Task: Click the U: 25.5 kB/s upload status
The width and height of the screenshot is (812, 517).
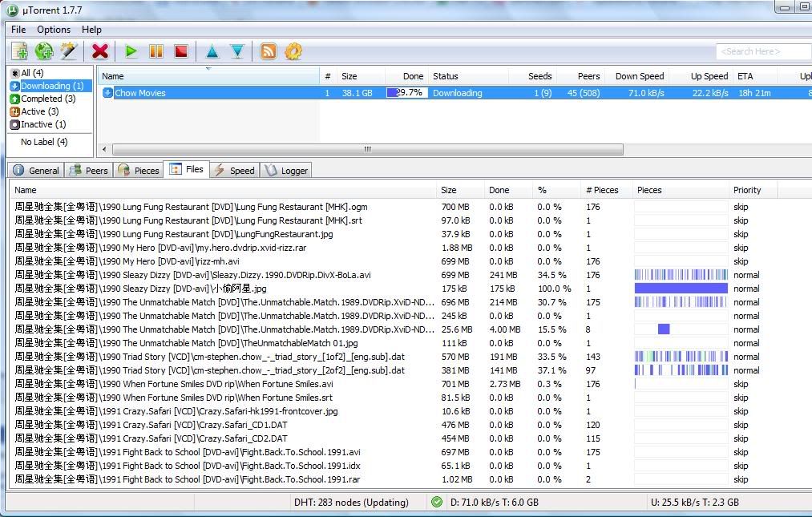Action: pos(694,502)
